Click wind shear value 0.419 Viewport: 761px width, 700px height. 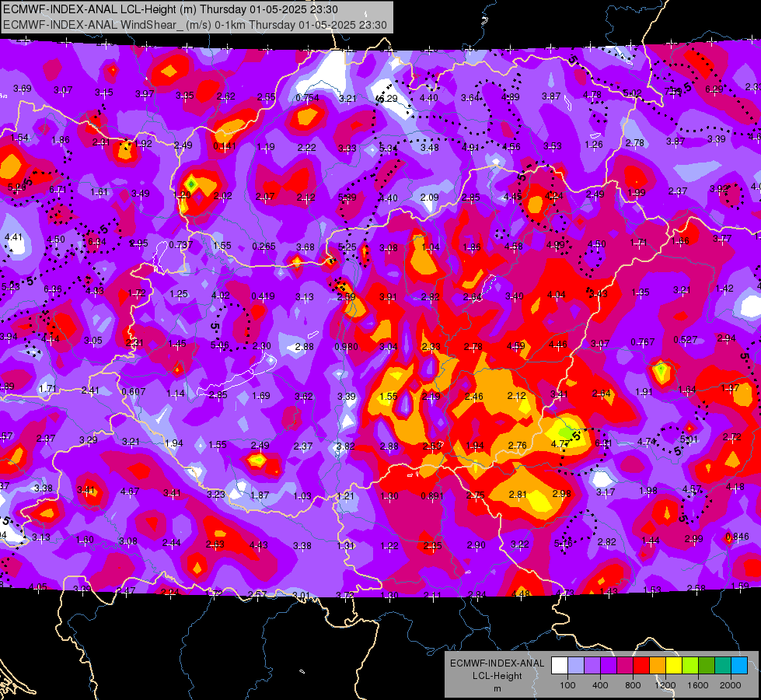263,296
